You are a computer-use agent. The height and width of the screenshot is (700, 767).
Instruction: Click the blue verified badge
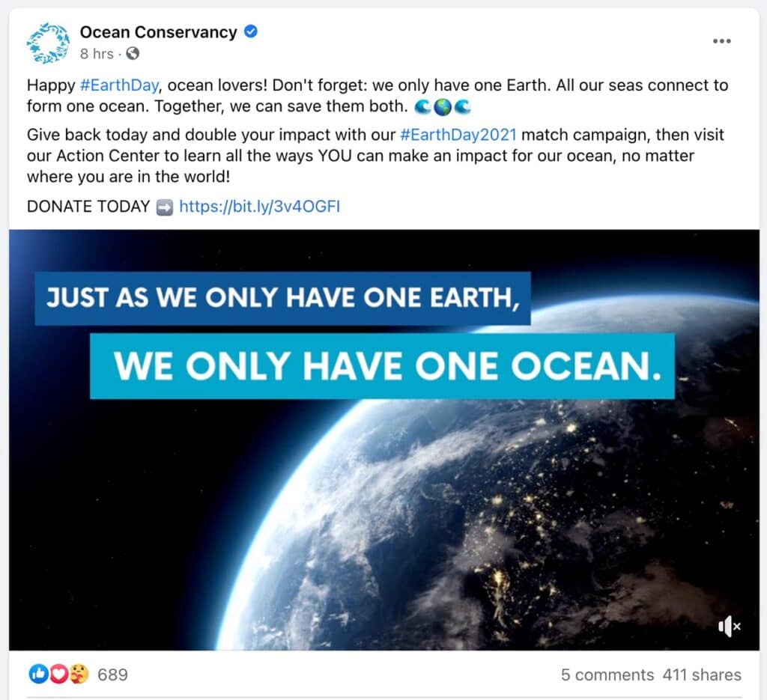251,31
